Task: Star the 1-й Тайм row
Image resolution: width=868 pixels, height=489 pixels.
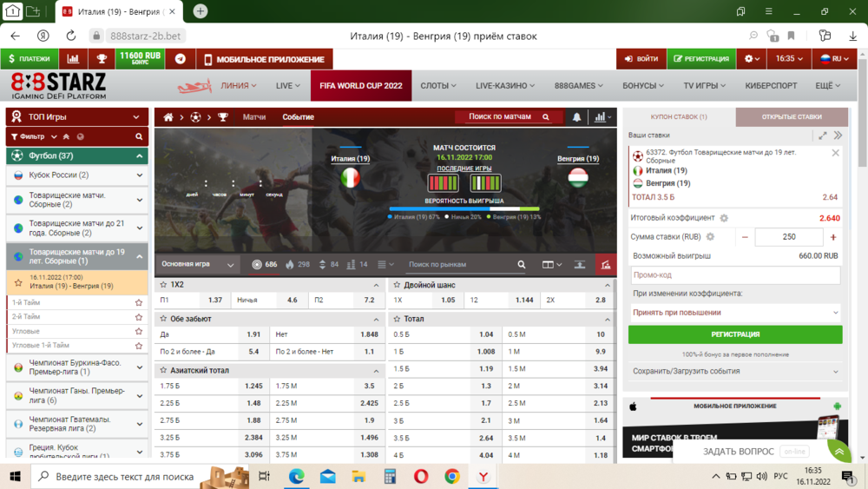Action: coord(139,303)
